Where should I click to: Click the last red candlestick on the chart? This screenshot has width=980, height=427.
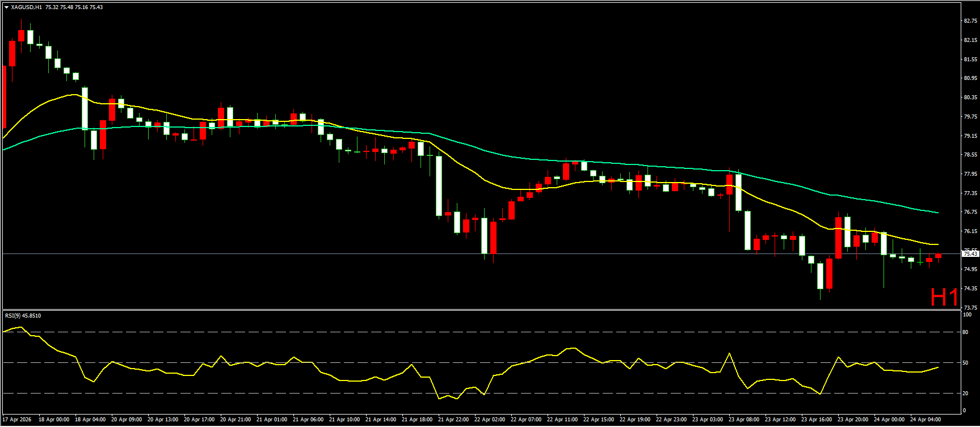[938, 256]
